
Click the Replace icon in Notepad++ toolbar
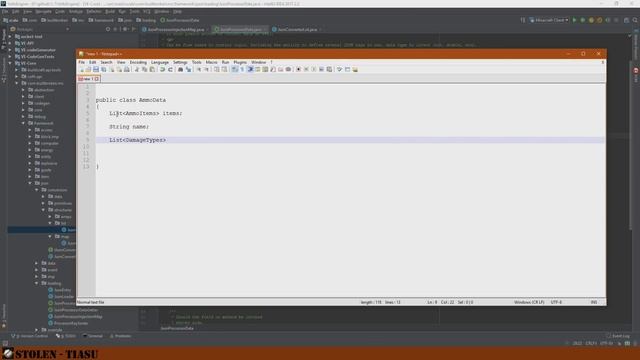coord(188,69)
